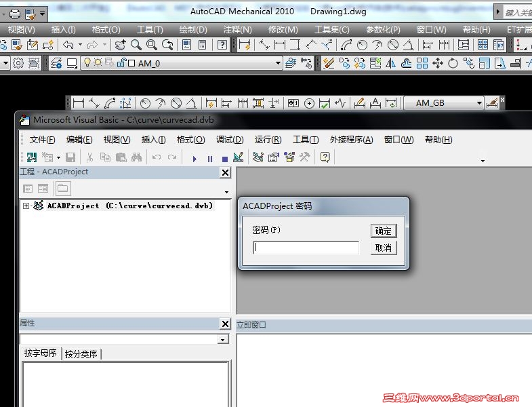Close the 工程 - ACADProject panel
Viewport: 532px width, 407px height.
click(225, 172)
